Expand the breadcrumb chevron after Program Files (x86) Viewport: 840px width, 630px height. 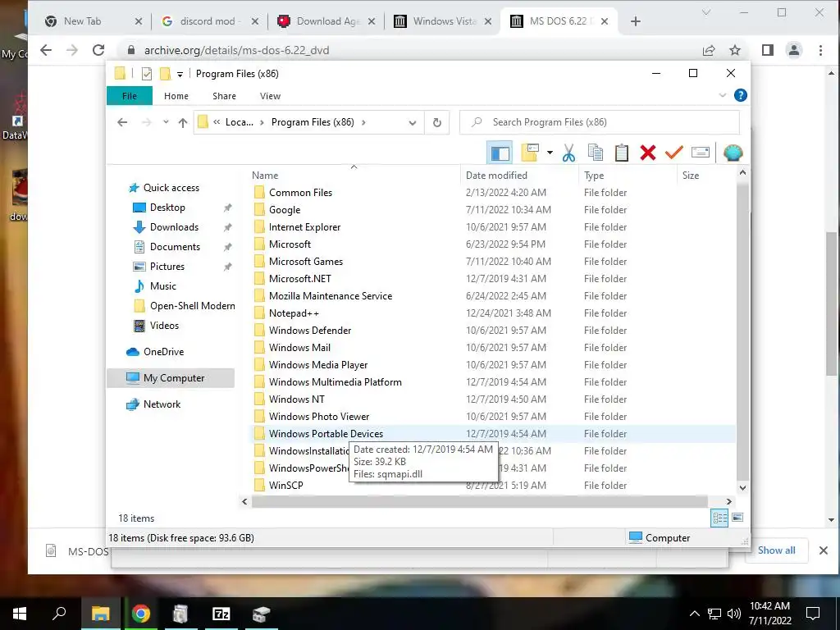click(363, 122)
